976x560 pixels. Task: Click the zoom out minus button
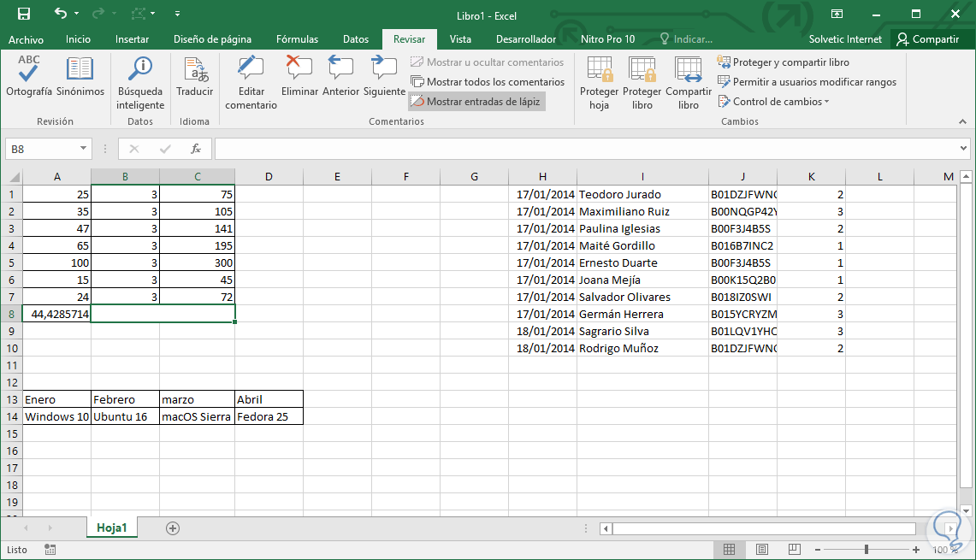click(818, 550)
